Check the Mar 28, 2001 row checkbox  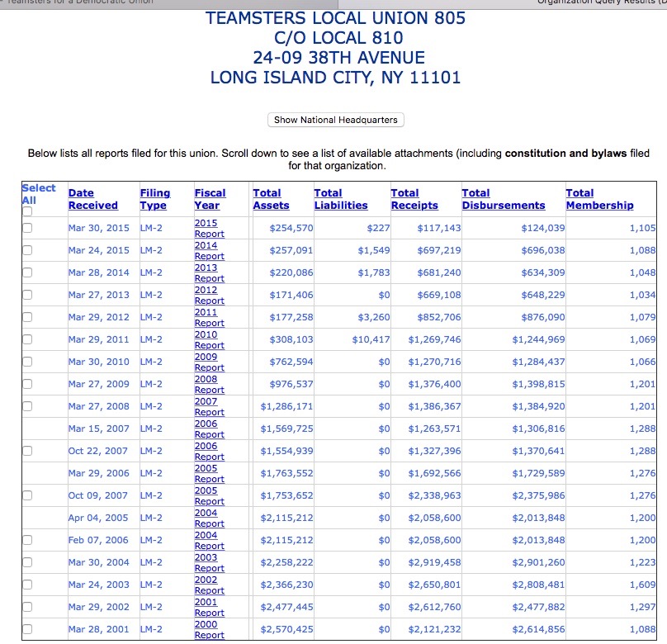(27, 629)
